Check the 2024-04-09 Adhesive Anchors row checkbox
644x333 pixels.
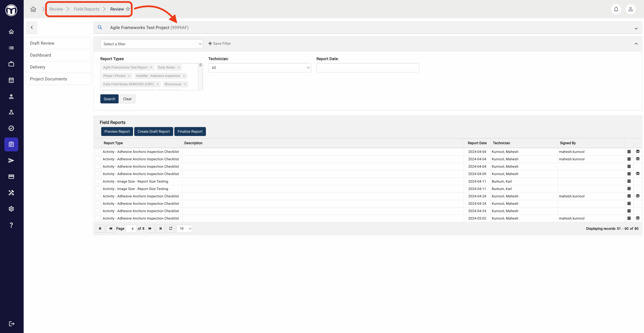point(98,174)
